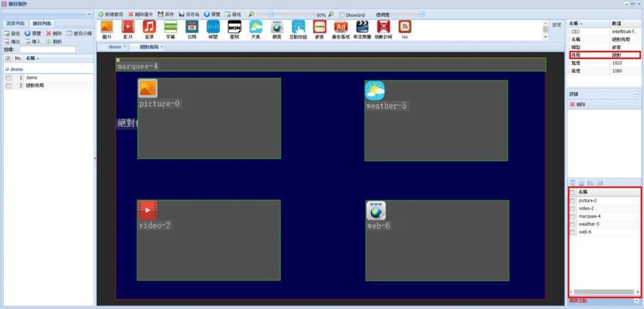Enable the ShowGrid checkbox
This screenshot has width=644, height=309.
pos(341,14)
